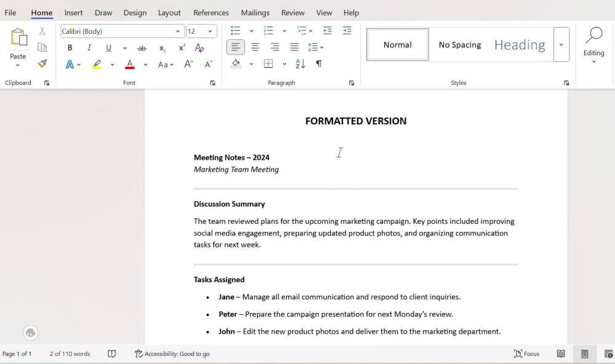
Task: Switch to the Draw tab
Action: click(103, 12)
